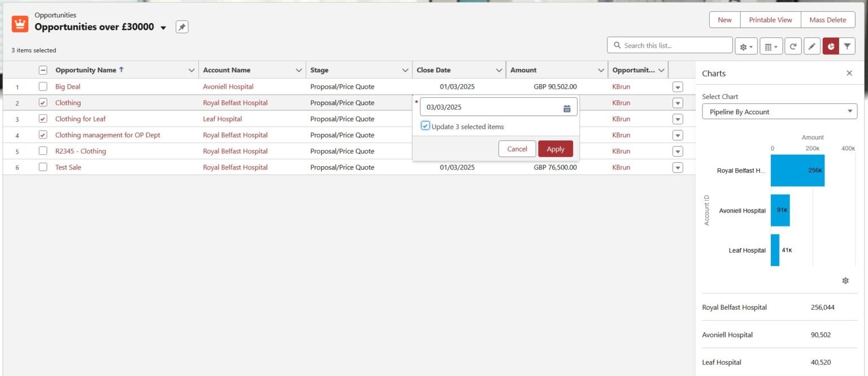Open the row actions menu for Test Sale
This screenshot has height=376, width=868.
tap(677, 167)
